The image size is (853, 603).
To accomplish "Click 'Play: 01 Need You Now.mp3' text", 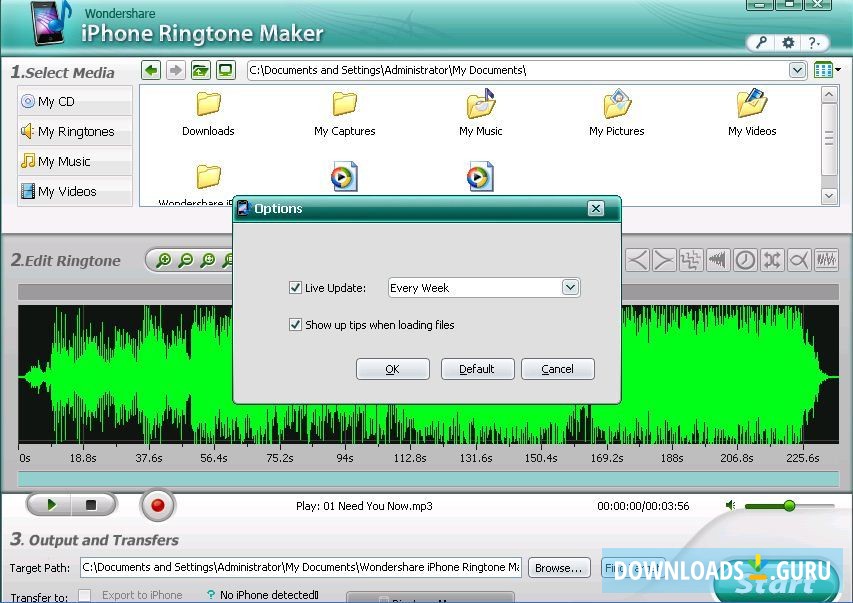I will [364, 506].
